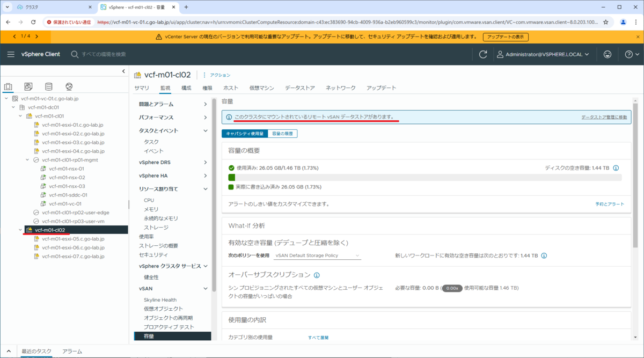Switch to 権限 tab
Screen dimensions: 644x358
[x=207, y=87]
